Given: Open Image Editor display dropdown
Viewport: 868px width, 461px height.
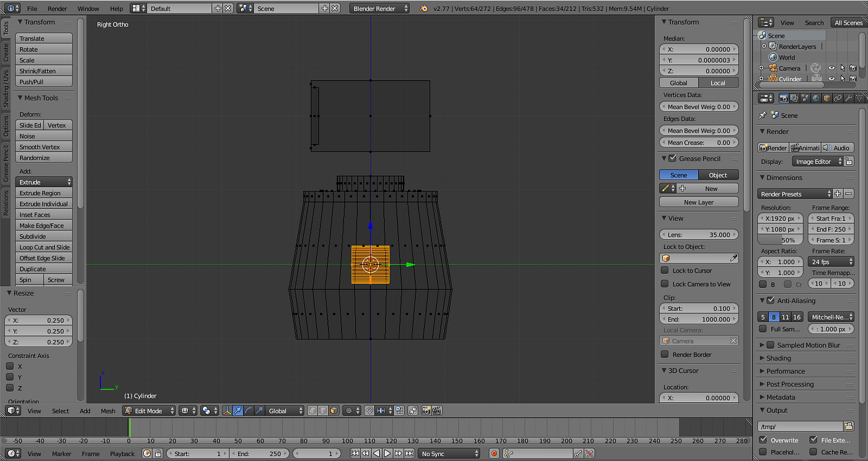Looking at the screenshot, I should tap(818, 162).
